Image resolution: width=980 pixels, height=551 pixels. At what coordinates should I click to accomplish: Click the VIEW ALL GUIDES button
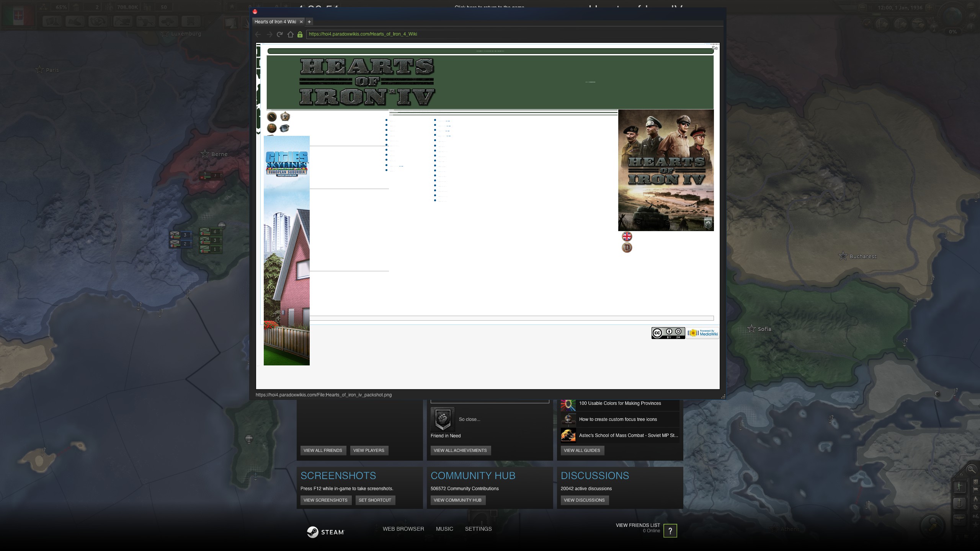582,450
